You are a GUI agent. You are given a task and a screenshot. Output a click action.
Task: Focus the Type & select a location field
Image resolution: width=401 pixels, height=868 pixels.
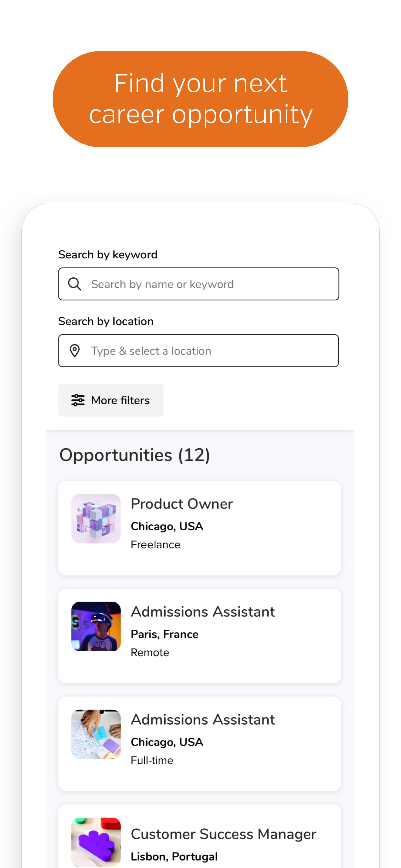click(199, 351)
